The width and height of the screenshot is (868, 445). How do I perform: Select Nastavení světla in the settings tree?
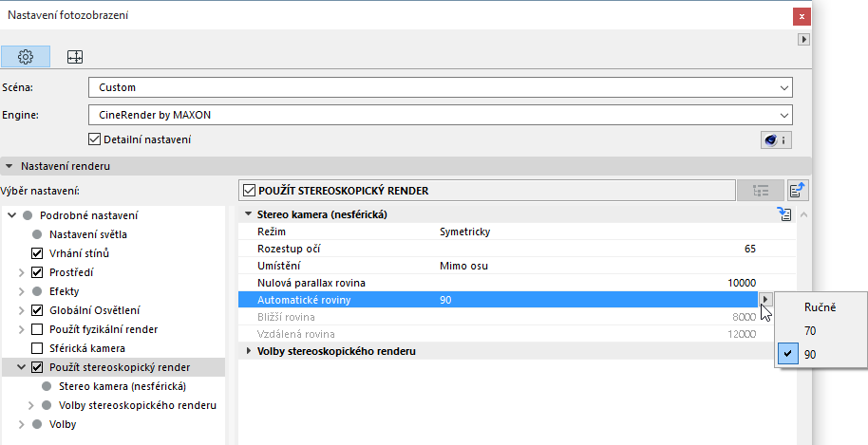click(x=88, y=234)
